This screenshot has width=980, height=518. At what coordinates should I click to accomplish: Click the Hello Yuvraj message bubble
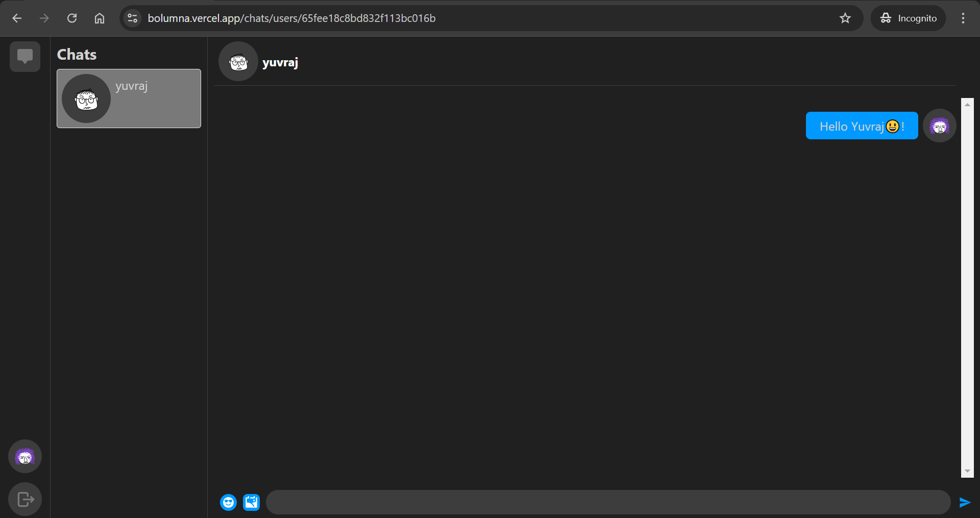point(862,126)
